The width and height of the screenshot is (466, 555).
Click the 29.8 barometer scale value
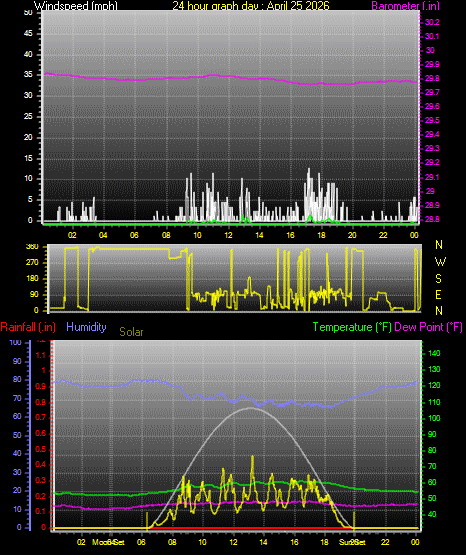[x=432, y=78]
